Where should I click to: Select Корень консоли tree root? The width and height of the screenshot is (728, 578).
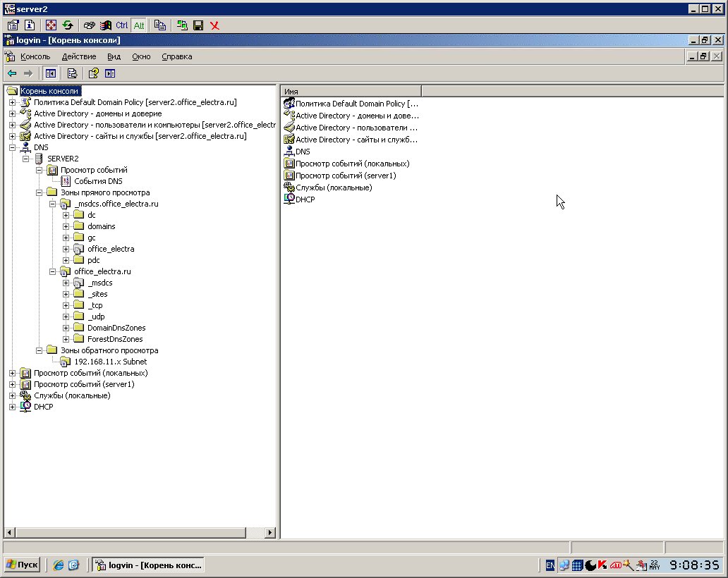pos(49,91)
